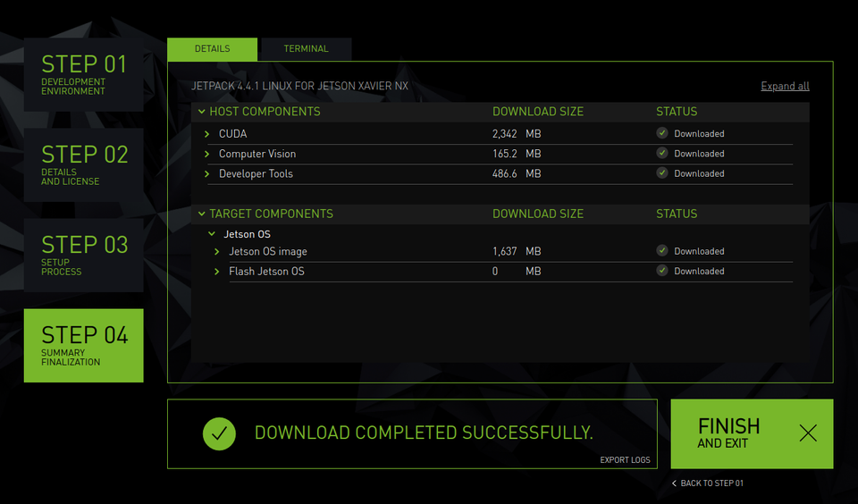Click the 486.6 MB download size
Viewport: 858px width, 504px height.
[x=517, y=174]
